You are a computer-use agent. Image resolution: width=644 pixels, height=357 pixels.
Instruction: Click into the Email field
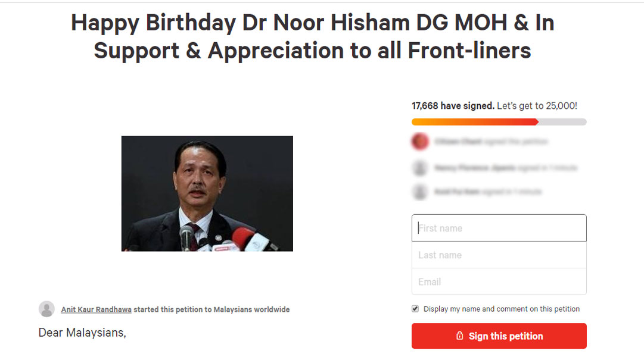pyautogui.click(x=499, y=281)
